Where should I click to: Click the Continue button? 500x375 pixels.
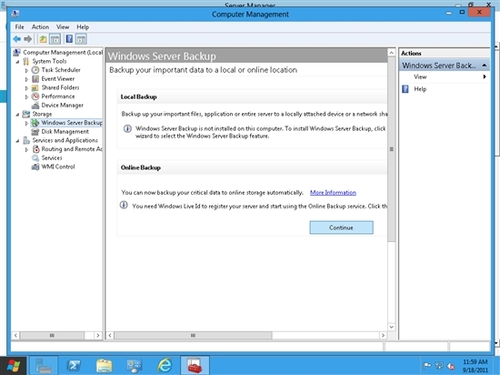click(x=341, y=228)
